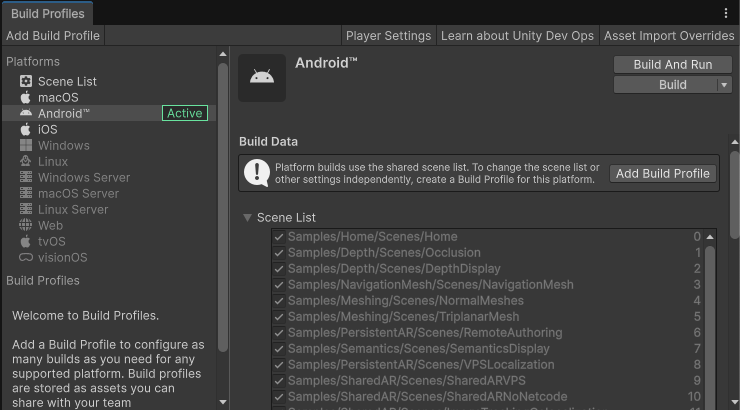Open Player Settings

click(388, 36)
